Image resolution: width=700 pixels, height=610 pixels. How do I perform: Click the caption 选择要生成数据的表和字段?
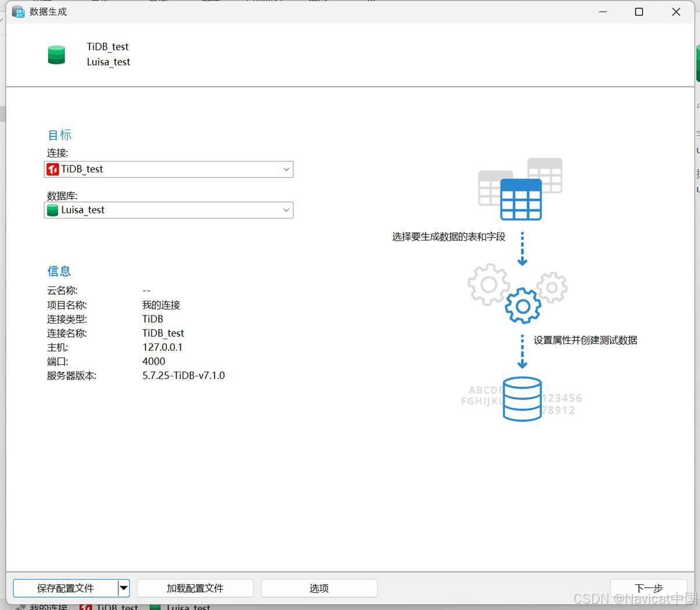(449, 236)
